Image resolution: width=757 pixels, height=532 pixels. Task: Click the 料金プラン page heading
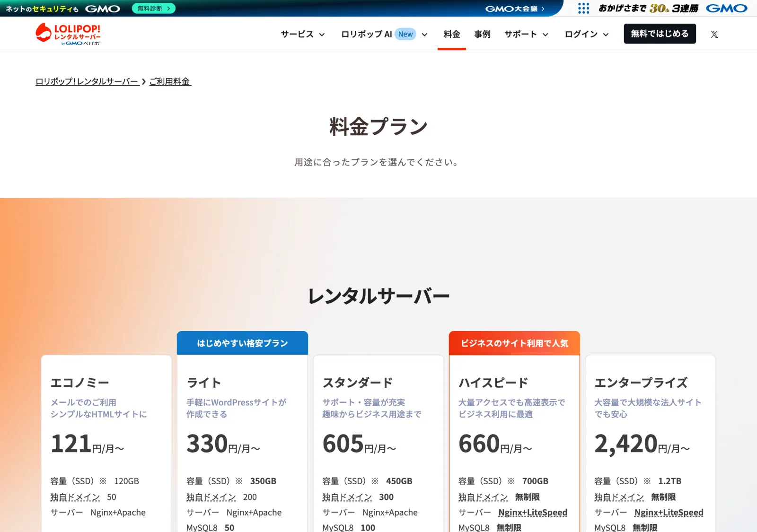click(378, 126)
